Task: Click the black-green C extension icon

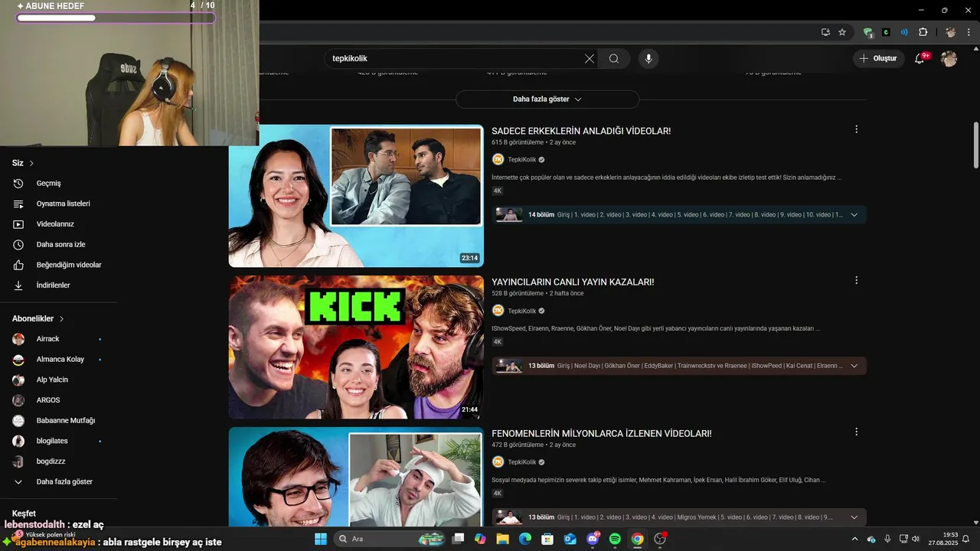Action: click(x=886, y=32)
